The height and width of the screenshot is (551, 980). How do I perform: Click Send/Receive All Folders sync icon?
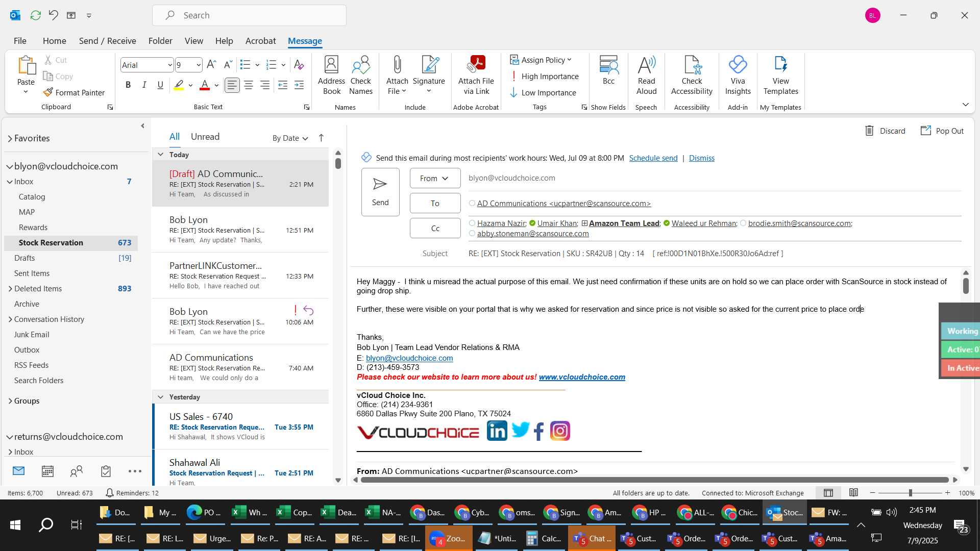(35, 15)
